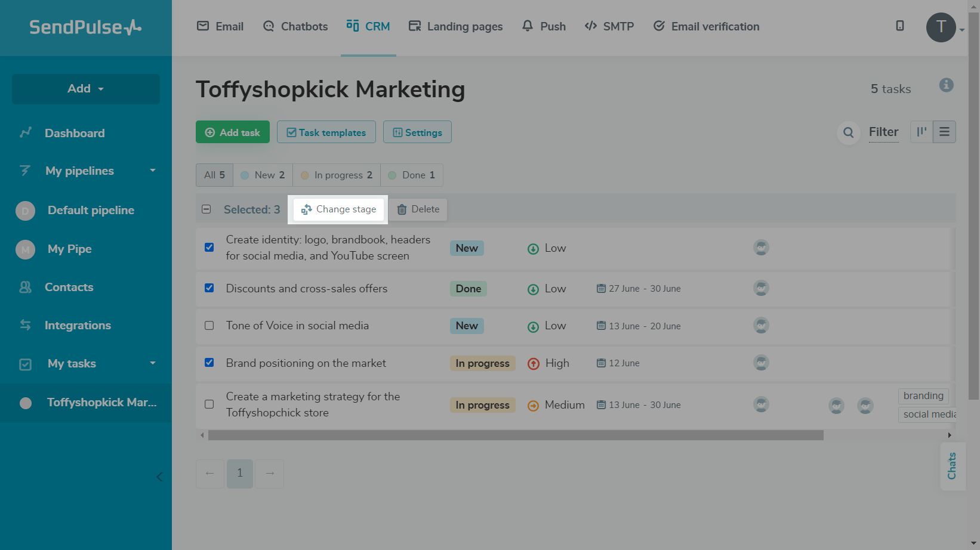Switch to kanban board view
Viewport: 980px width, 550px height.
922,132
